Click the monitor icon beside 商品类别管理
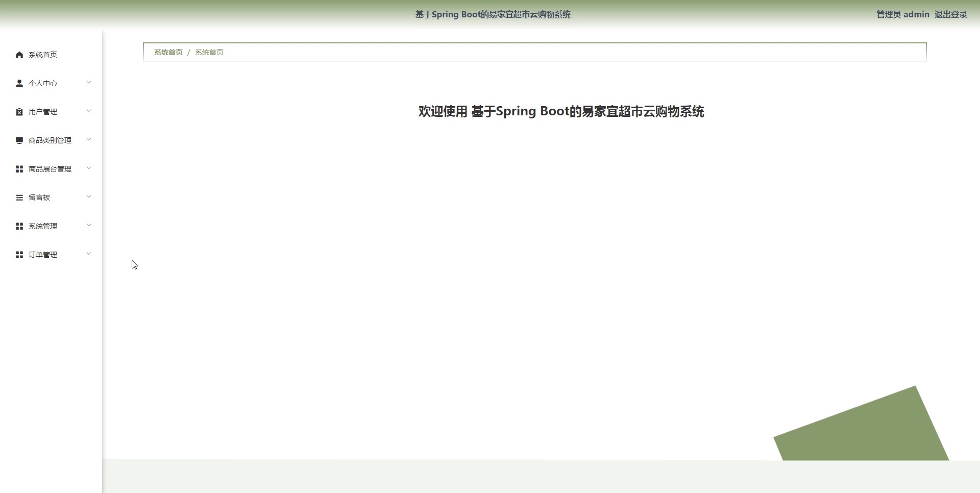Screen dimensions: 980x493 [19, 140]
